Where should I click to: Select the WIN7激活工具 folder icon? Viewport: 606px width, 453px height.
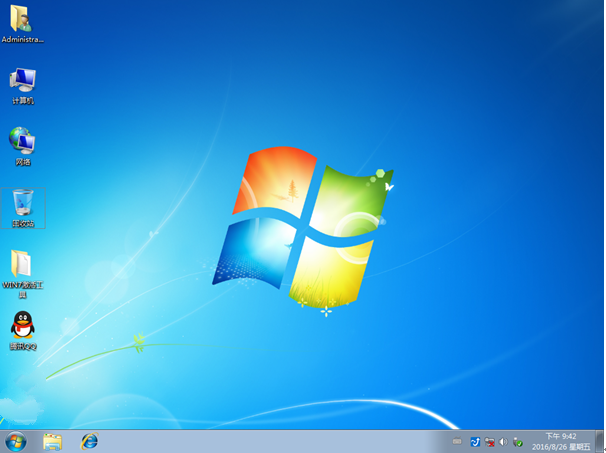click(22, 273)
